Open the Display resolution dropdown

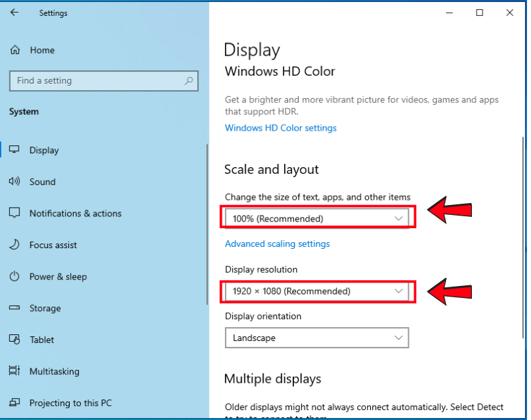pyautogui.click(x=317, y=291)
